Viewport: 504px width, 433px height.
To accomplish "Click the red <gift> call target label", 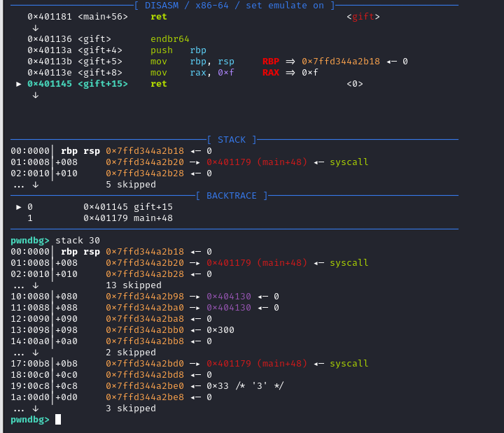I will click(x=363, y=17).
